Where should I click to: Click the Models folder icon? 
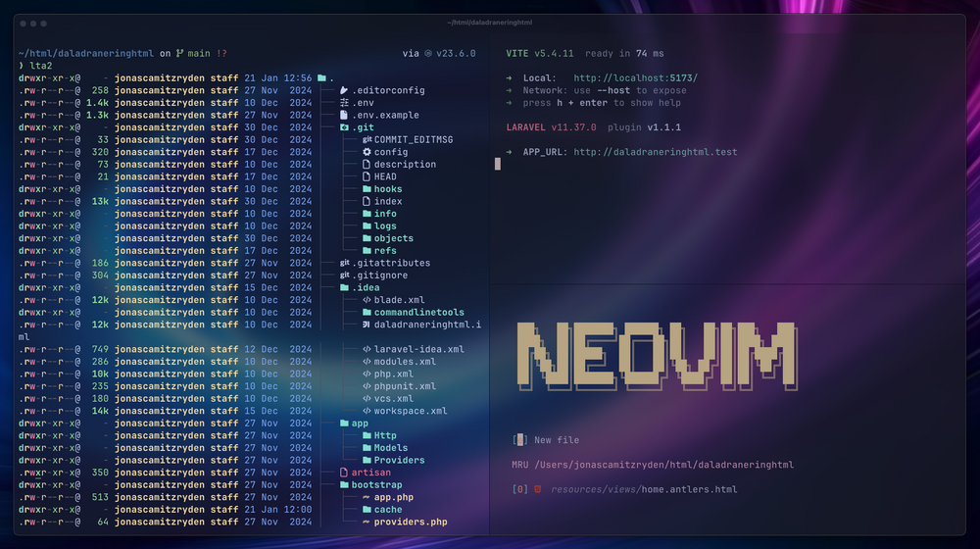point(367,448)
